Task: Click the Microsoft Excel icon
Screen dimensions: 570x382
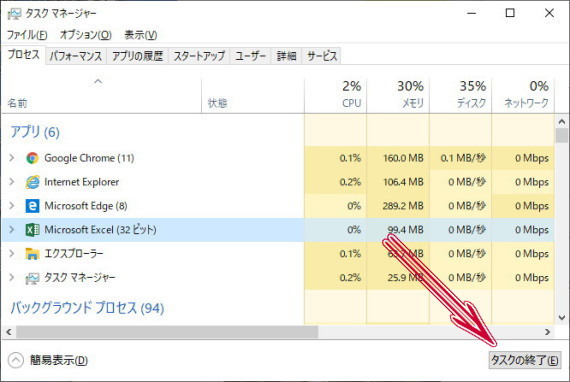Action: [32, 230]
